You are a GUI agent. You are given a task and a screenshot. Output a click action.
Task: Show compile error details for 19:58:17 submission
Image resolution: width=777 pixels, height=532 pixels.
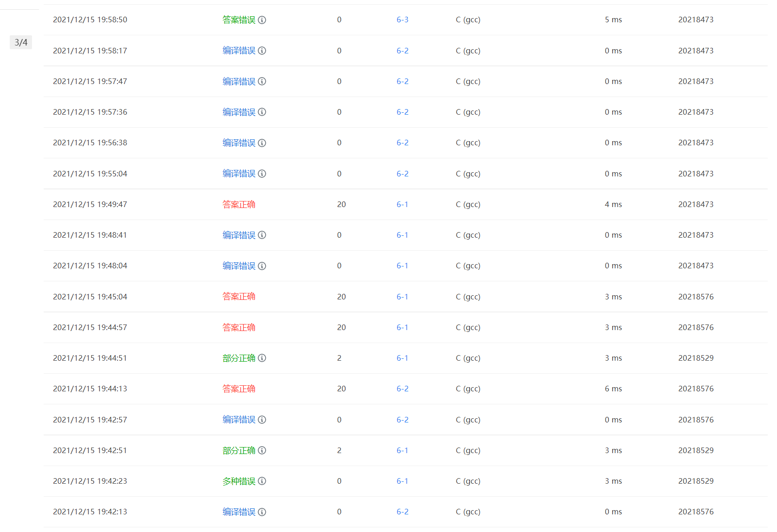(x=262, y=51)
